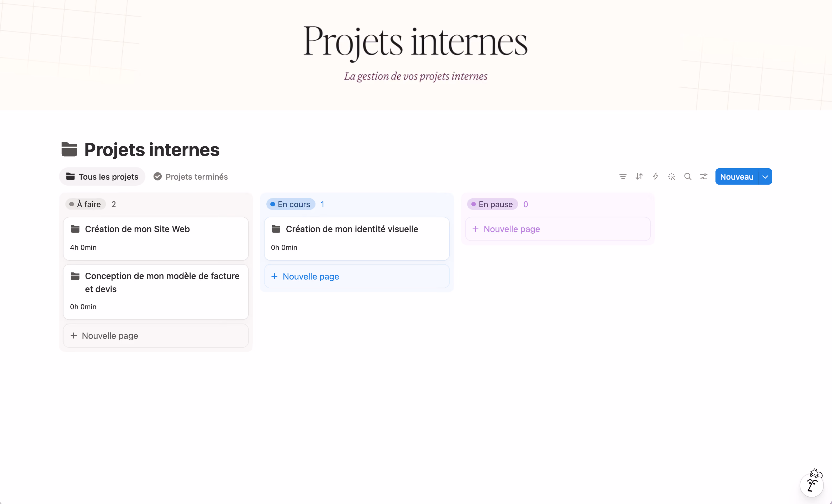Switch to the Tous les projets tab

[102, 176]
